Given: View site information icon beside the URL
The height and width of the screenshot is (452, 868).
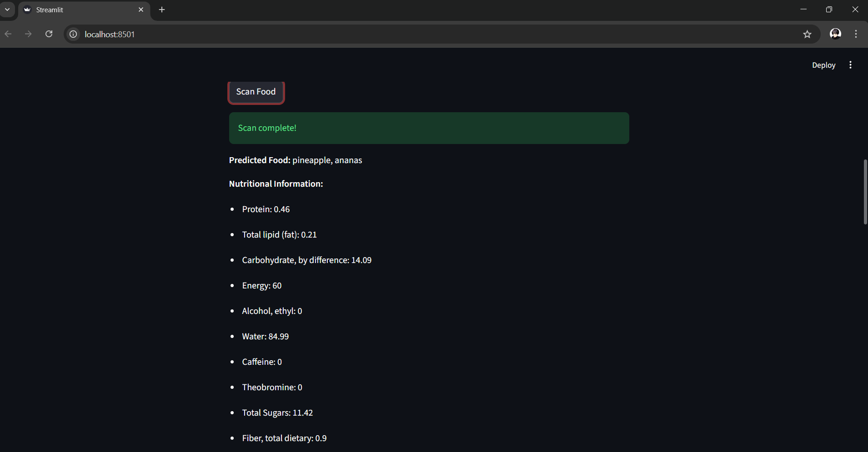Looking at the screenshot, I should [x=73, y=34].
